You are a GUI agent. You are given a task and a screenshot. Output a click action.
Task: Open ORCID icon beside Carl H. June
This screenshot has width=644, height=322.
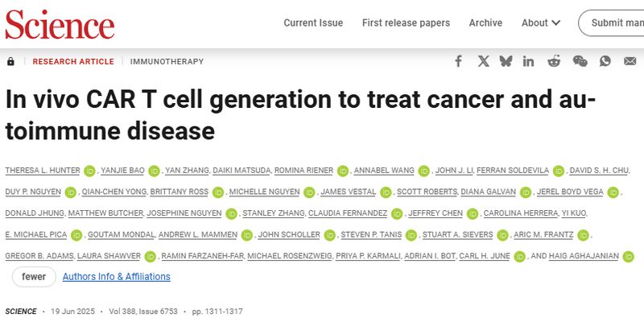tap(518, 257)
